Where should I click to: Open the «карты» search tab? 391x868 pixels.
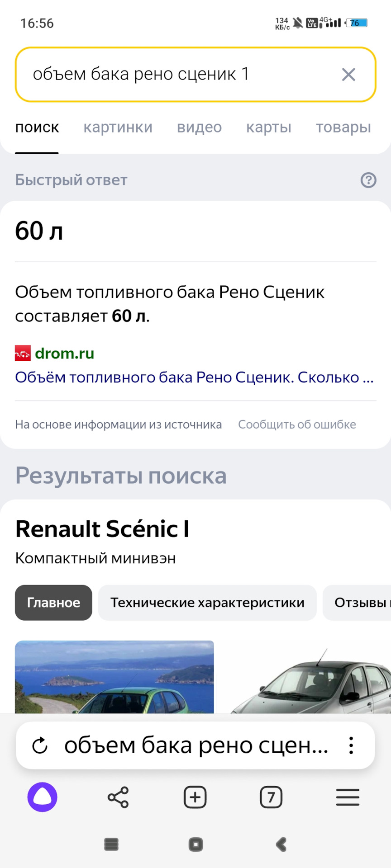(268, 127)
